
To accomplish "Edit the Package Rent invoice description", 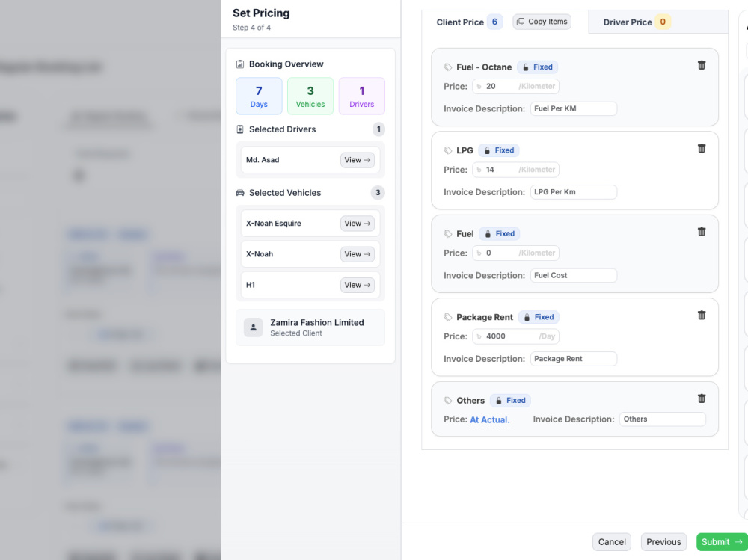I will (x=574, y=359).
